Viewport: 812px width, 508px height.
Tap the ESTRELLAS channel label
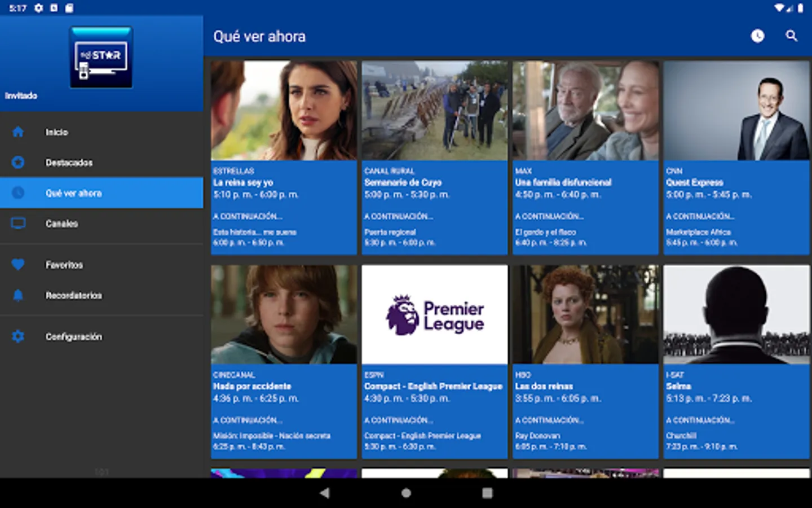click(x=233, y=170)
